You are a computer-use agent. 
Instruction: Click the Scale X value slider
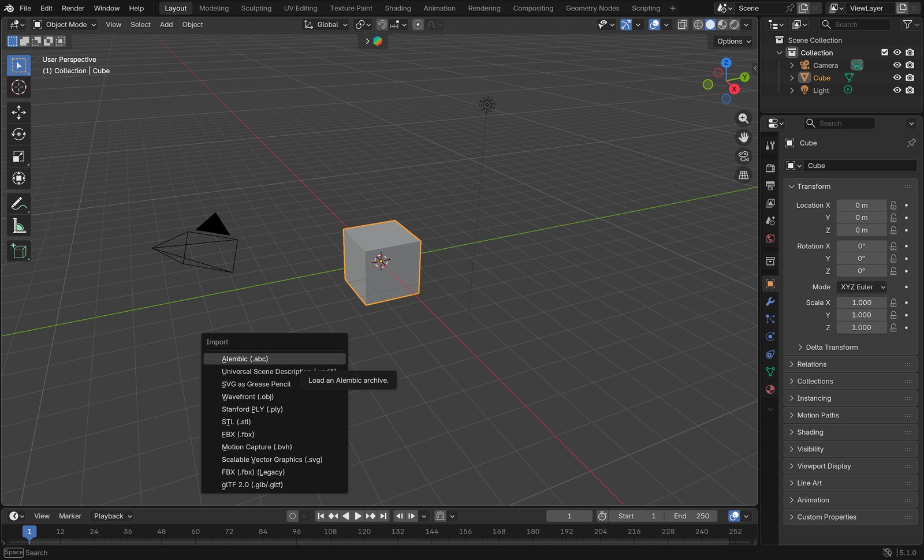point(862,303)
